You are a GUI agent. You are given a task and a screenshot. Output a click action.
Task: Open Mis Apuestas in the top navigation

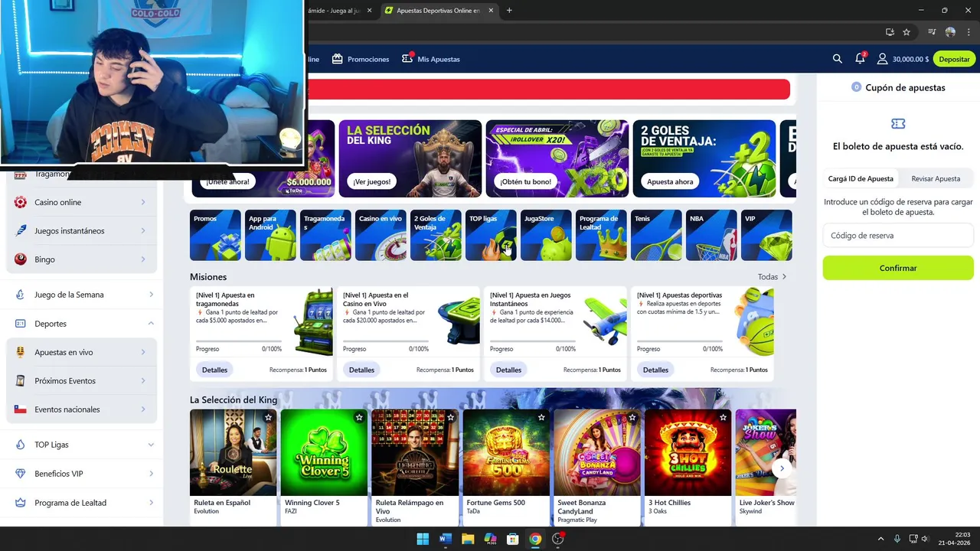pos(431,59)
